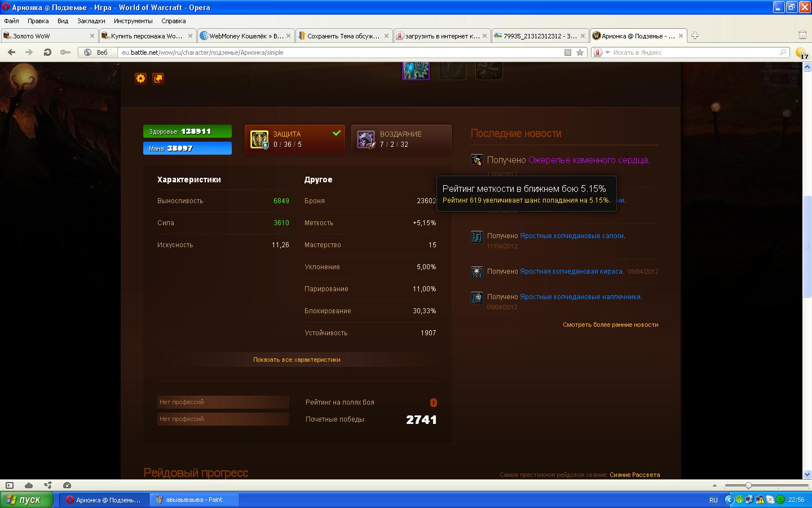Click the RSS feed icon in address bar
Image resolution: width=812 pixels, height=508 pixels.
coord(568,52)
